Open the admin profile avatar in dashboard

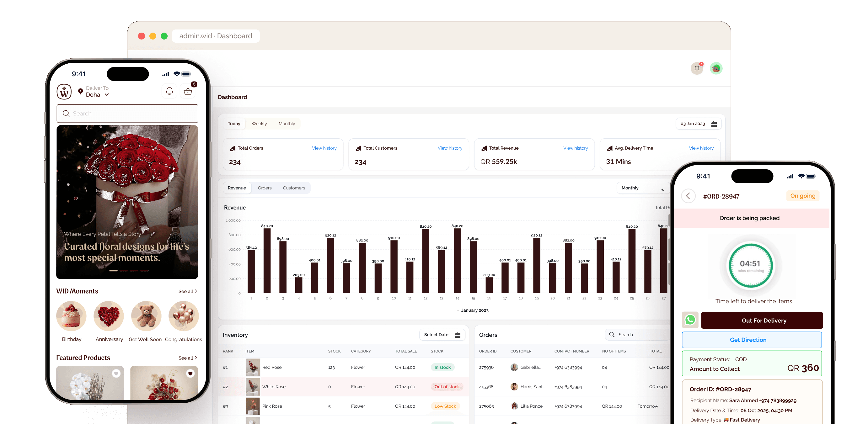[x=716, y=68]
